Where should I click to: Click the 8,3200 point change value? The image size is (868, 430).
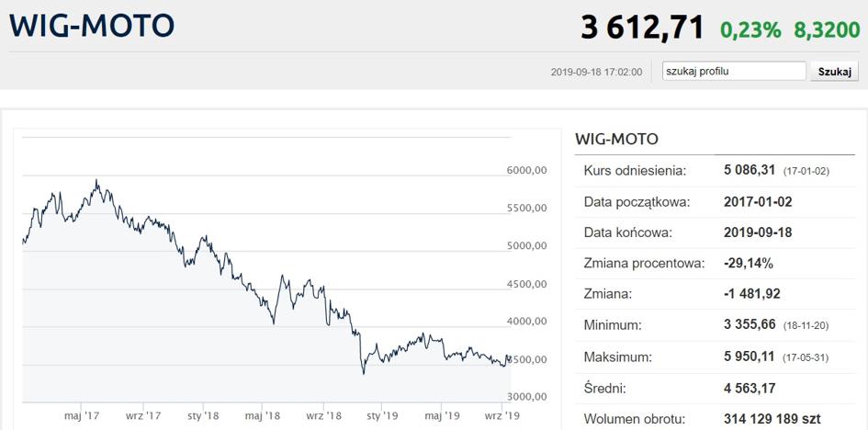coord(827,30)
